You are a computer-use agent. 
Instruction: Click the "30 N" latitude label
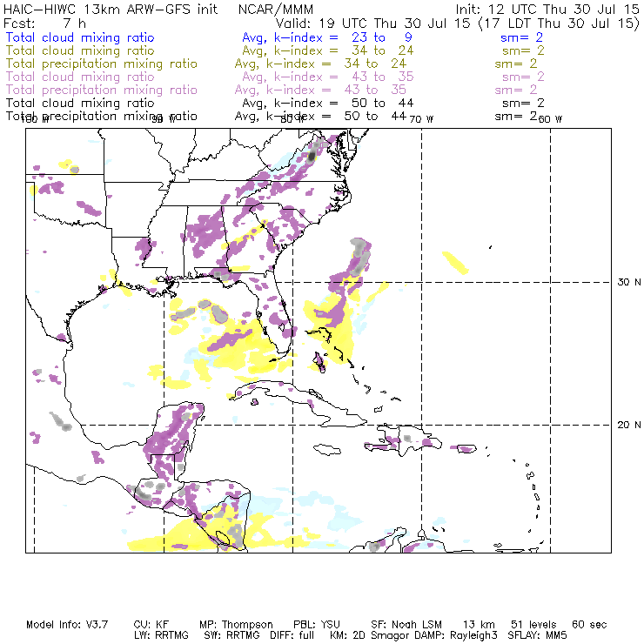click(x=629, y=282)
